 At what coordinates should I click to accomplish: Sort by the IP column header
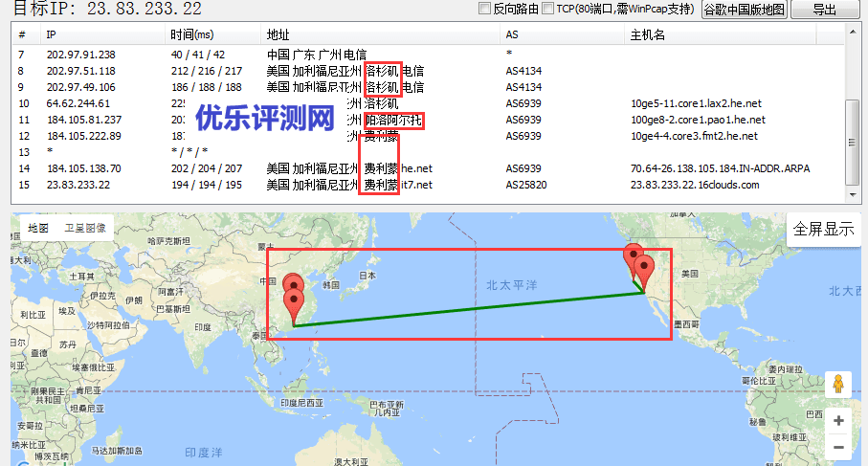pos(102,34)
